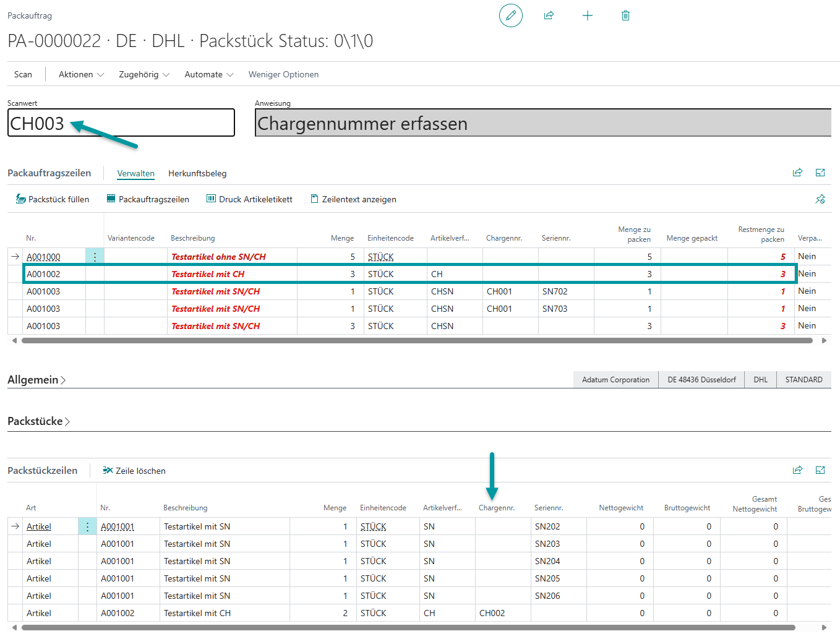Switch to the Herkunftsbeleg tab
Viewport: 840px width, 639px height.
point(197,173)
